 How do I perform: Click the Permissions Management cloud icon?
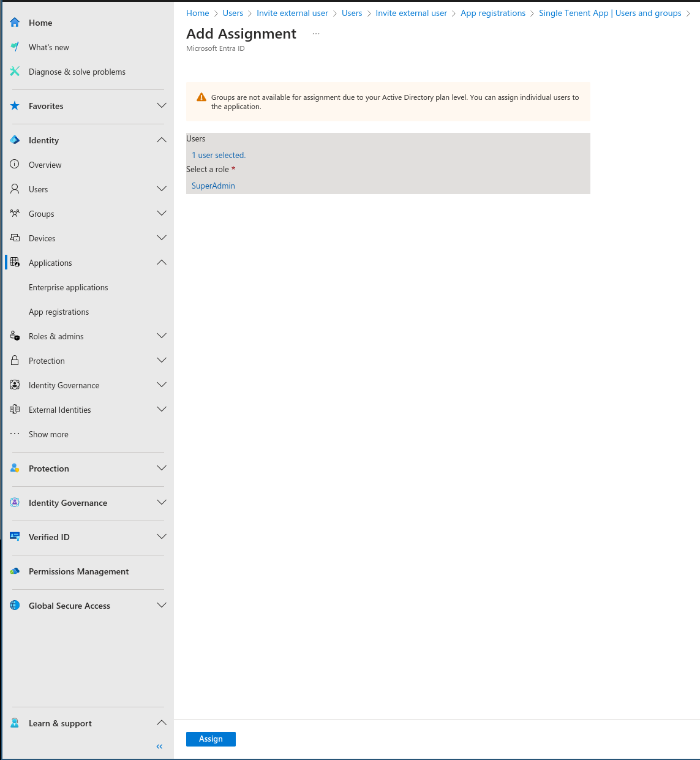(x=14, y=571)
